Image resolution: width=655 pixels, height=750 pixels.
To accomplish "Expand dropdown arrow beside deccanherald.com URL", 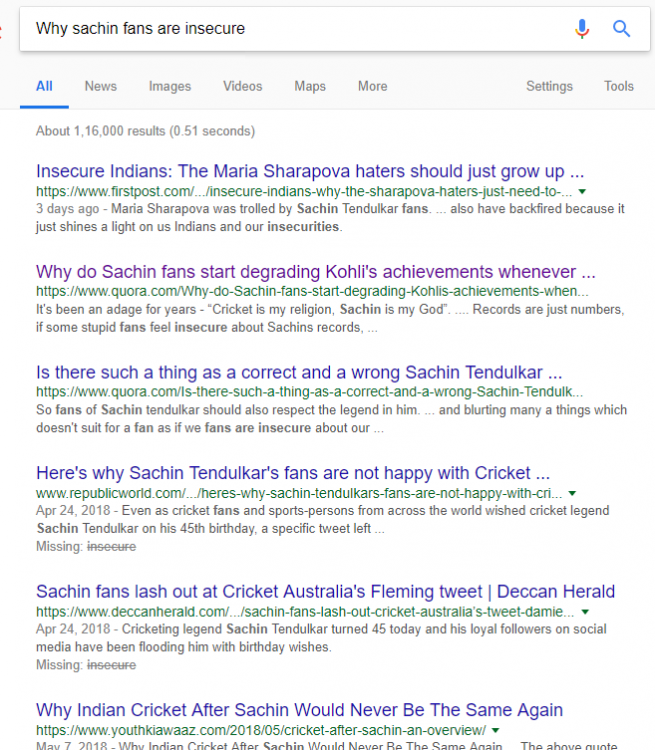I will (x=585, y=612).
